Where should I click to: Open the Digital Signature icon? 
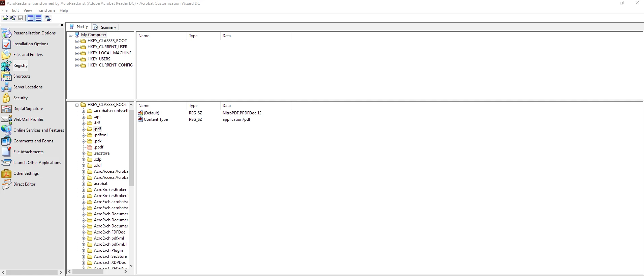[x=6, y=109]
